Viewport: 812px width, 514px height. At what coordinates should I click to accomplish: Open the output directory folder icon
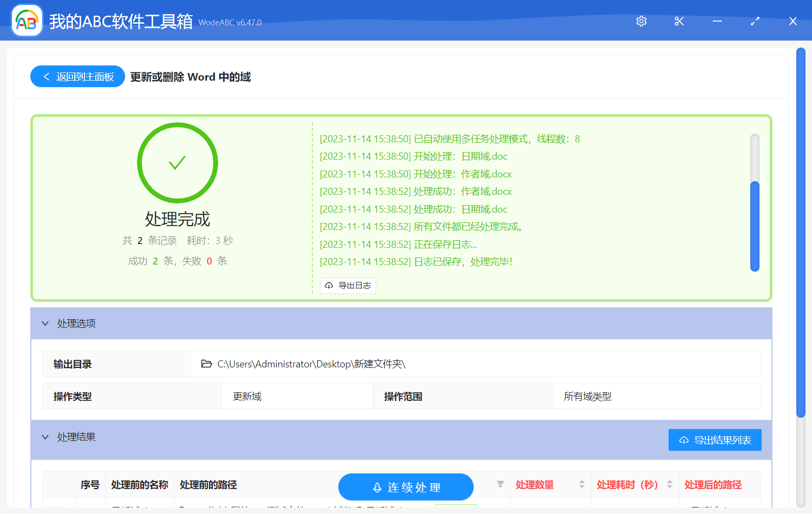[x=206, y=364]
